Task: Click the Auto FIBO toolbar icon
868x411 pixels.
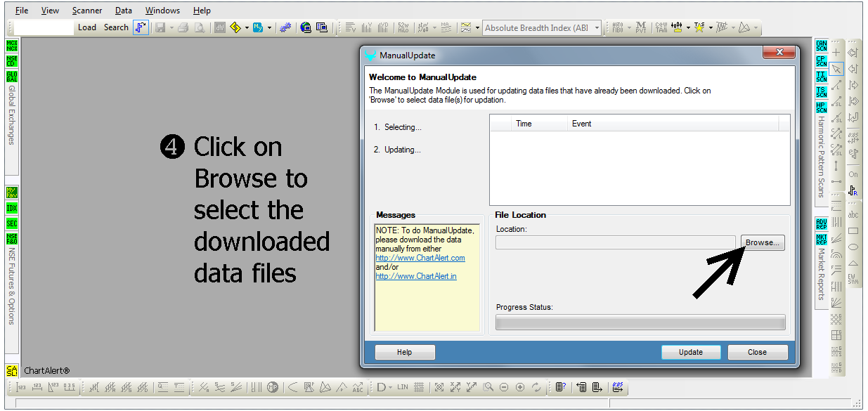Action: [617, 28]
